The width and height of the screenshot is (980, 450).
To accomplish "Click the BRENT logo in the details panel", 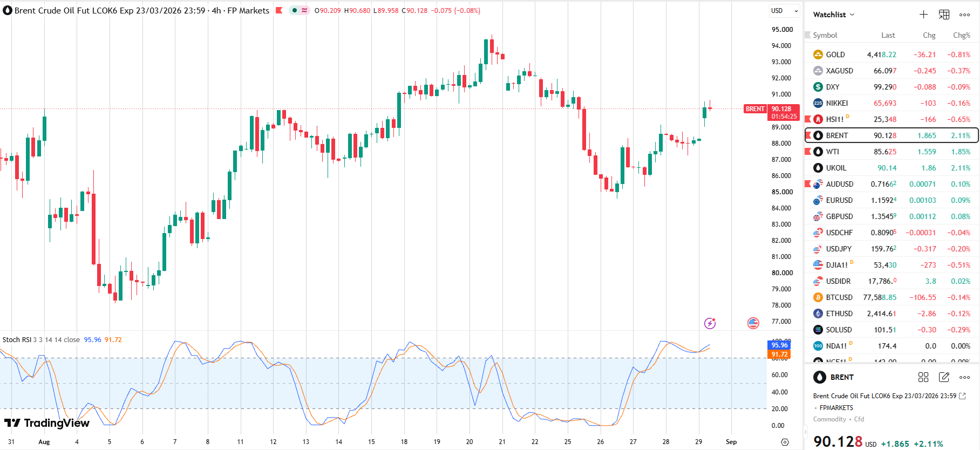I will coord(820,377).
